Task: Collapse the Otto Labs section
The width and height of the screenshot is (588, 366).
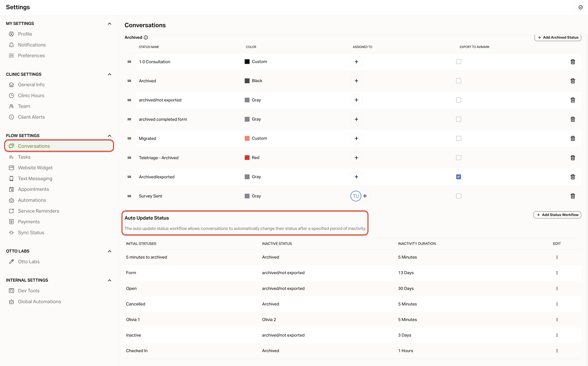Action: click(x=109, y=251)
